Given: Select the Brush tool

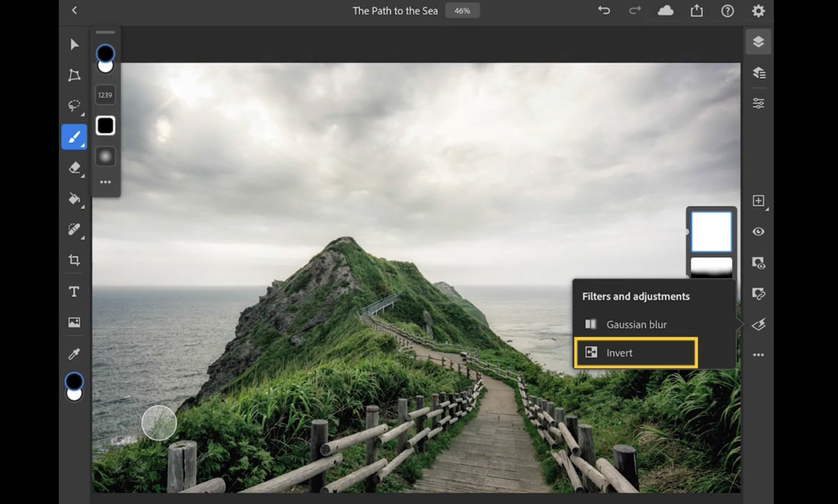Looking at the screenshot, I should click(x=74, y=137).
